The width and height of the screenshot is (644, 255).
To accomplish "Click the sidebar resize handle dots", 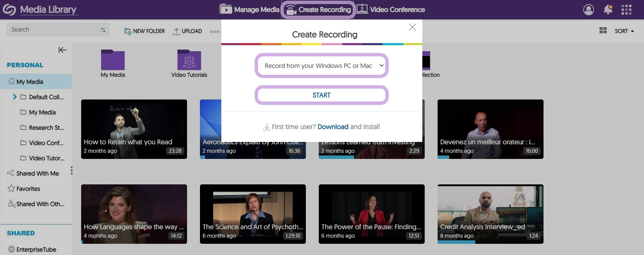I will [x=71, y=170].
